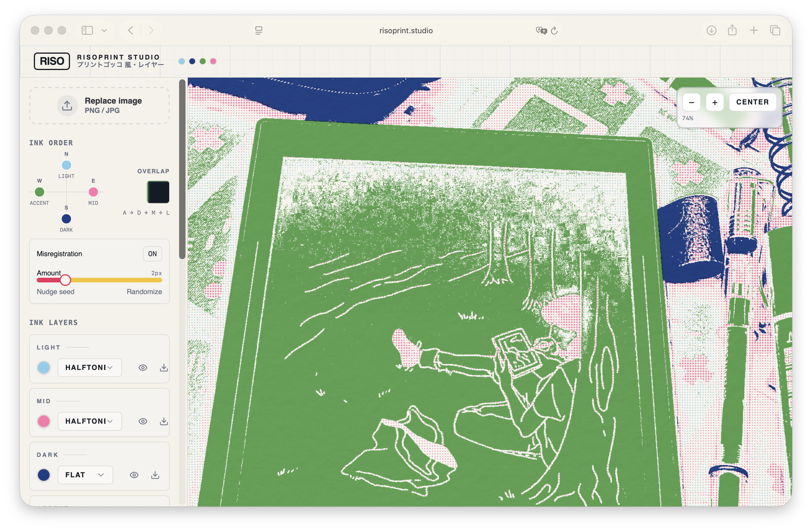Viewport: 812px width, 531px height.
Task: Select the Mid ink node in ink order
Action: click(93, 192)
